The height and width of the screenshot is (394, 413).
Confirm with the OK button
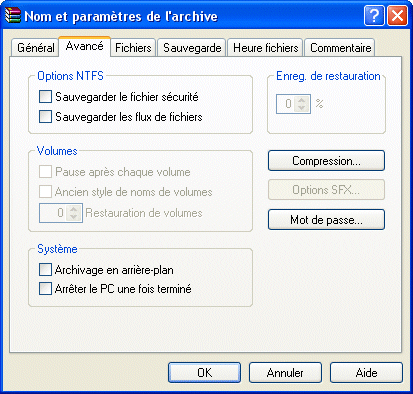[204, 372]
